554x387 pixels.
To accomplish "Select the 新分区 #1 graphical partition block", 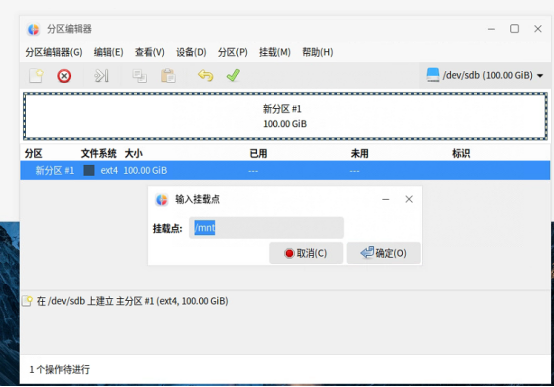I will (285, 116).
